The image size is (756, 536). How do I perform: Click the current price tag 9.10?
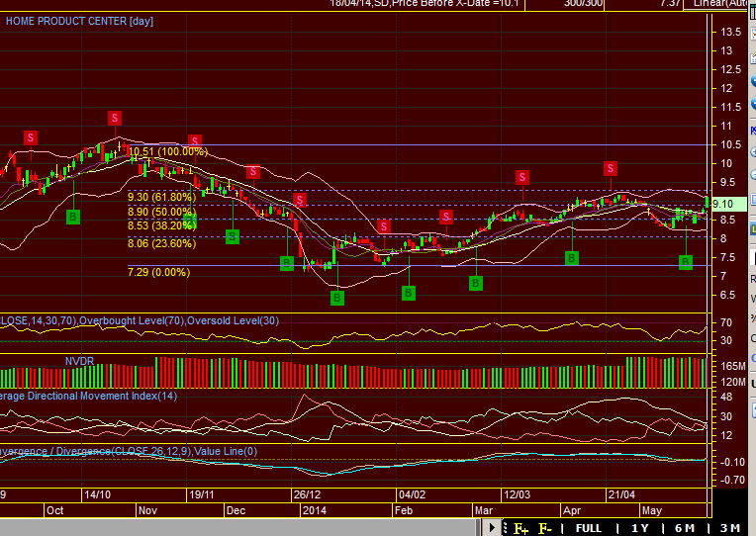tap(728, 204)
